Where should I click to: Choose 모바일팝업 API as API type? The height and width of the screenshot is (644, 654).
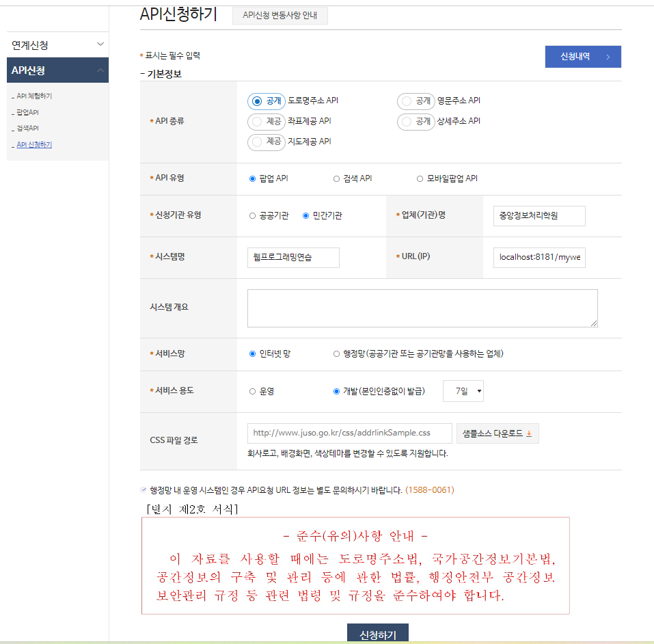tap(420, 178)
